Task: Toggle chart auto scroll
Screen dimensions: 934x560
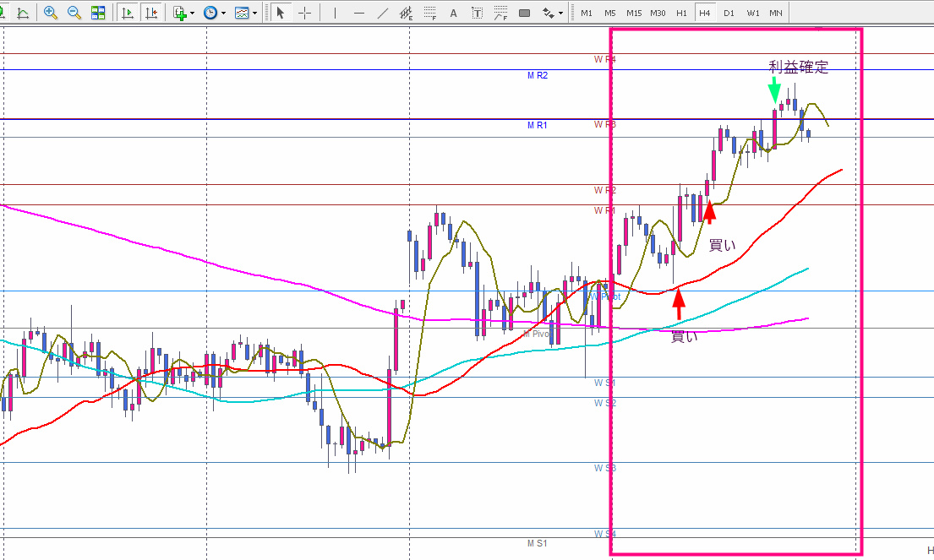Action: pyautogui.click(x=127, y=13)
